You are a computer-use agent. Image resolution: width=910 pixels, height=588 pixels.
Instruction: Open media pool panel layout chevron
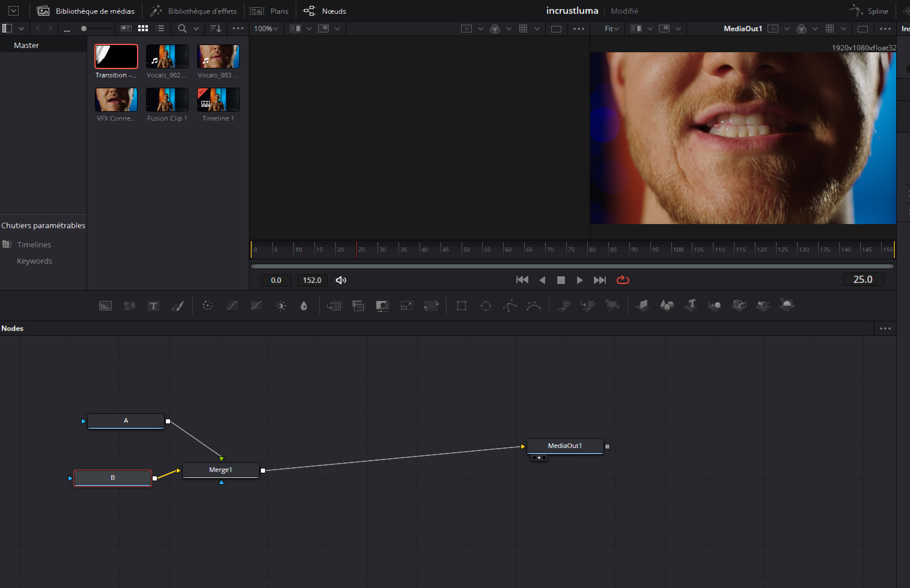click(x=21, y=28)
